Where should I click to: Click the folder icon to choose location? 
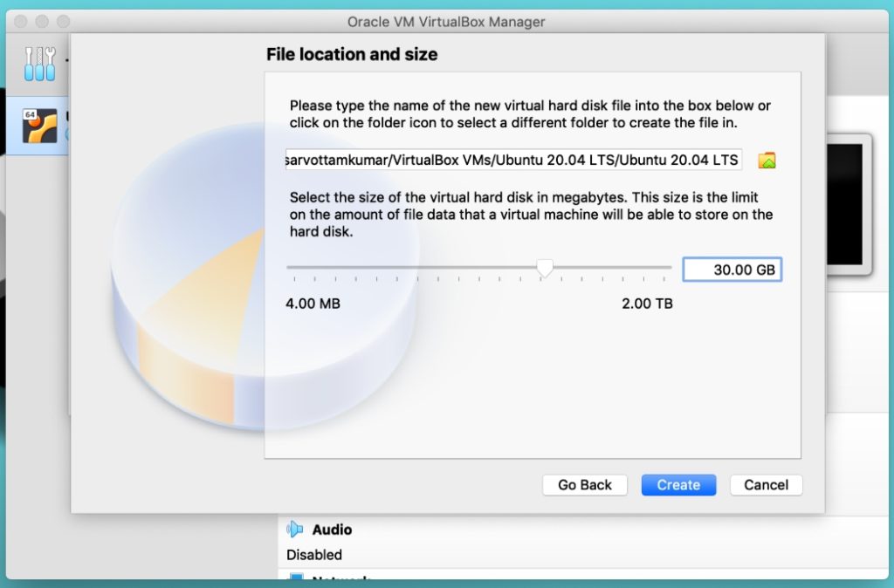tap(767, 161)
